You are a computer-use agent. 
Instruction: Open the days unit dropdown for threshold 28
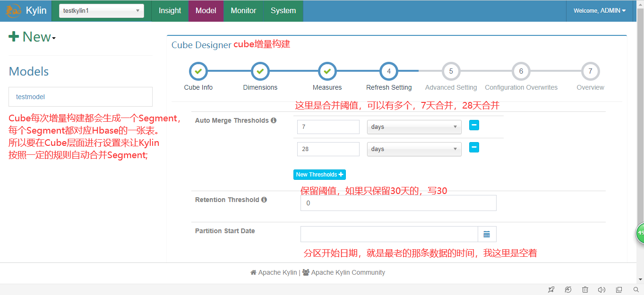click(414, 149)
